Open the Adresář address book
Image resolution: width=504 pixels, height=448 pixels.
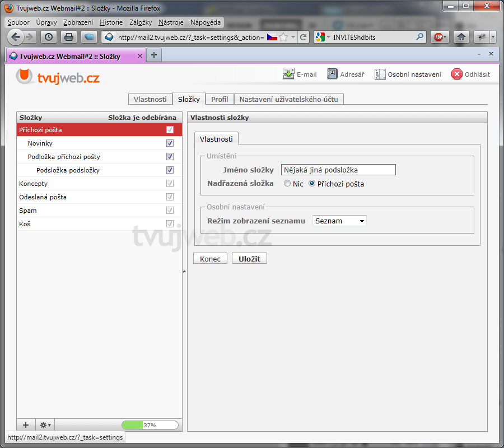click(332, 74)
